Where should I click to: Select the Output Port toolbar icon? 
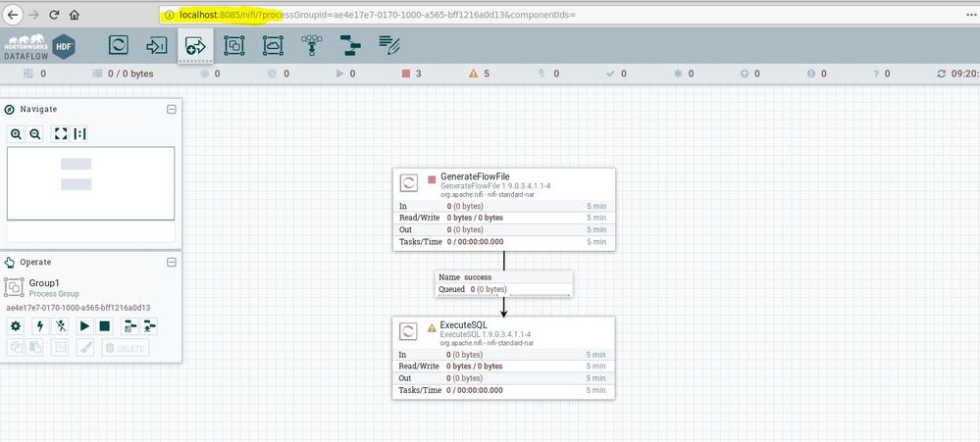[x=195, y=46]
